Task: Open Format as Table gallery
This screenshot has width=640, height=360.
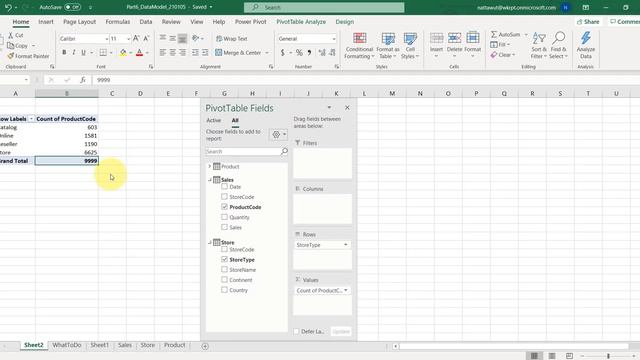Action: point(388,46)
